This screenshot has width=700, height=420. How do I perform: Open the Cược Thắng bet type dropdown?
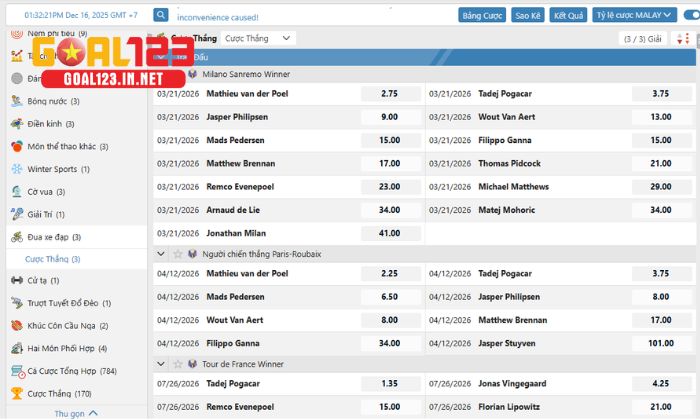(x=258, y=38)
